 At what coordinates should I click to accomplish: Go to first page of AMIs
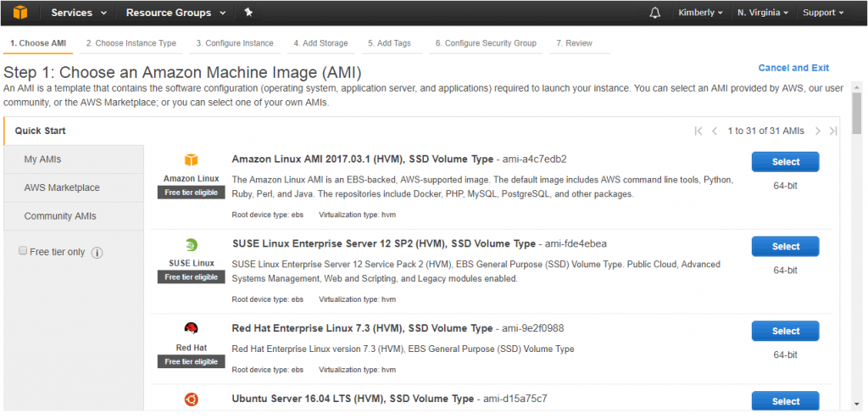point(698,131)
